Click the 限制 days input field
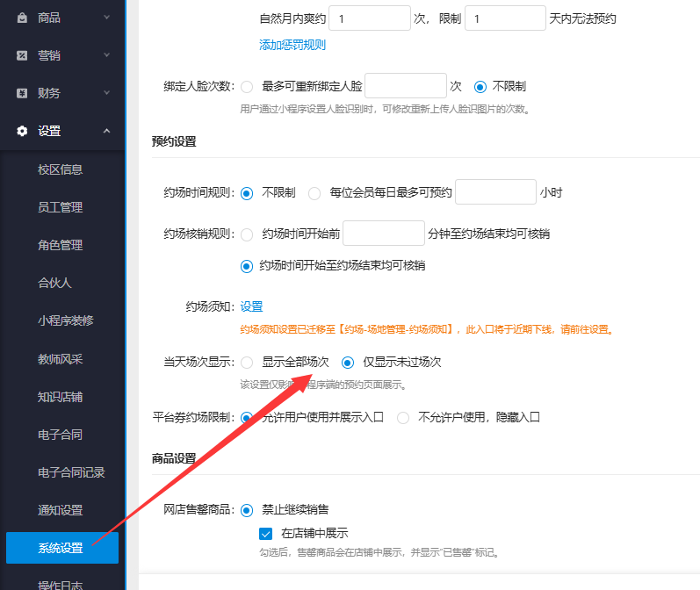700x590 pixels. 505,18
